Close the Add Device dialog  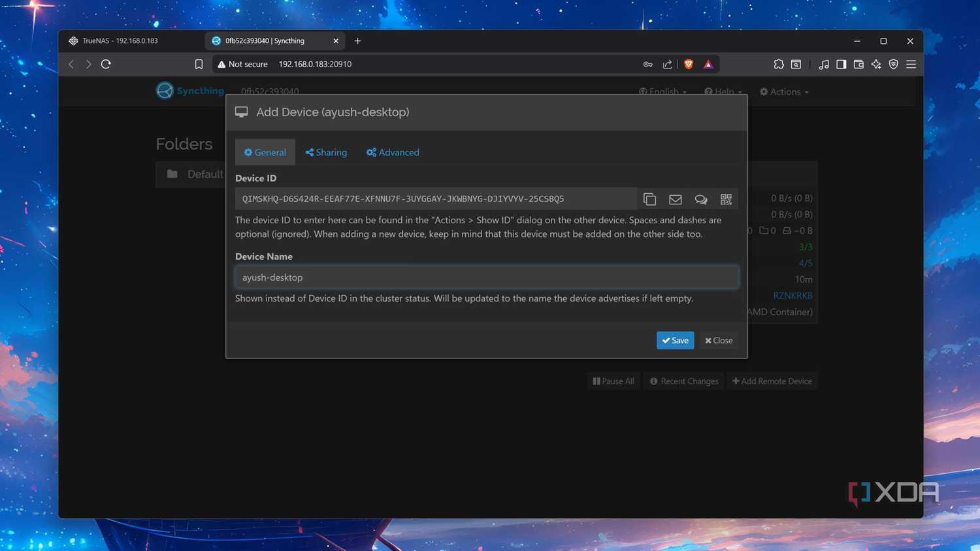tap(719, 340)
